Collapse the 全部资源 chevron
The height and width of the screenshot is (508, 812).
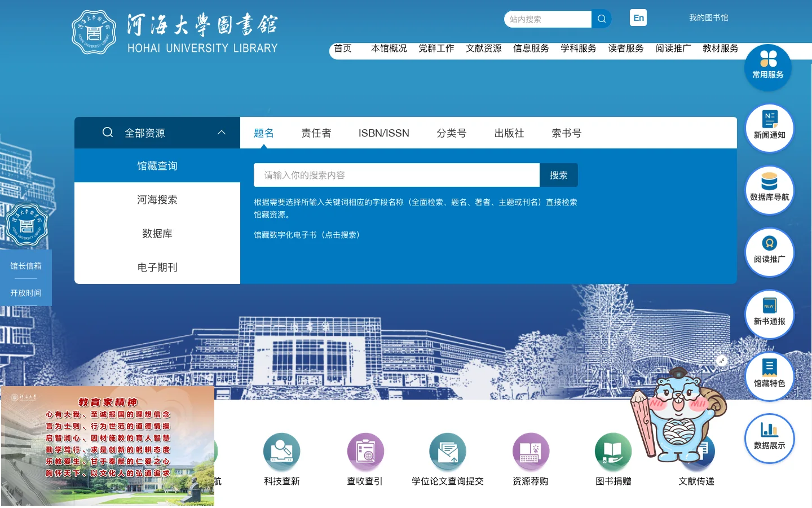pyautogui.click(x=222, y=133)
